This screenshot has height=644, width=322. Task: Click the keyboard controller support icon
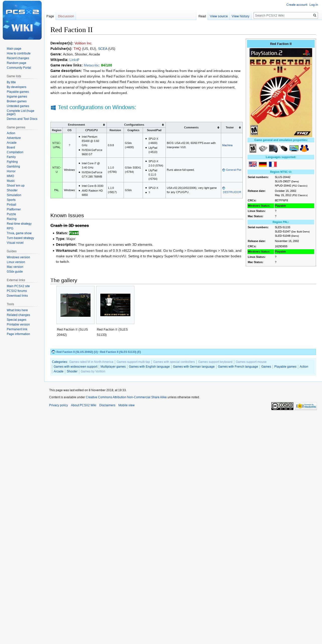pos(273,148)
